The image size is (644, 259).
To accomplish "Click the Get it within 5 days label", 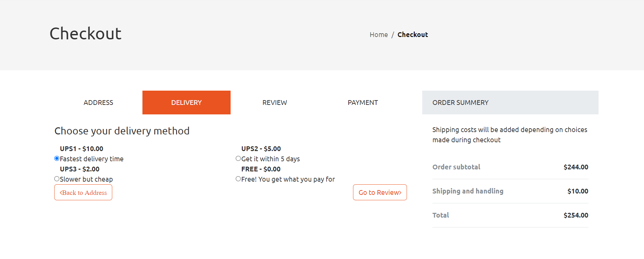I will click(270, 158).
